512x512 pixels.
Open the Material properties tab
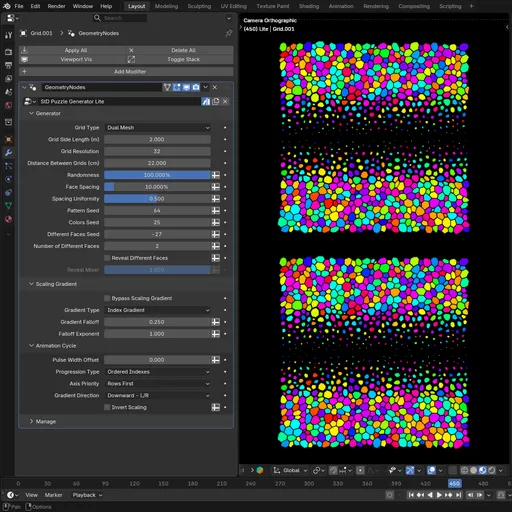[8, 219]
